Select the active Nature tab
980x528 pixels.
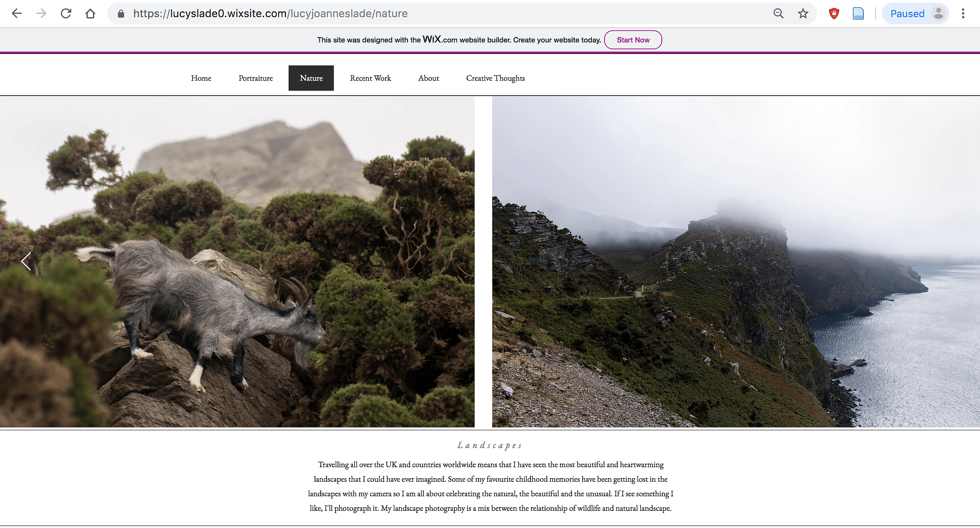(x=311, y=78)
